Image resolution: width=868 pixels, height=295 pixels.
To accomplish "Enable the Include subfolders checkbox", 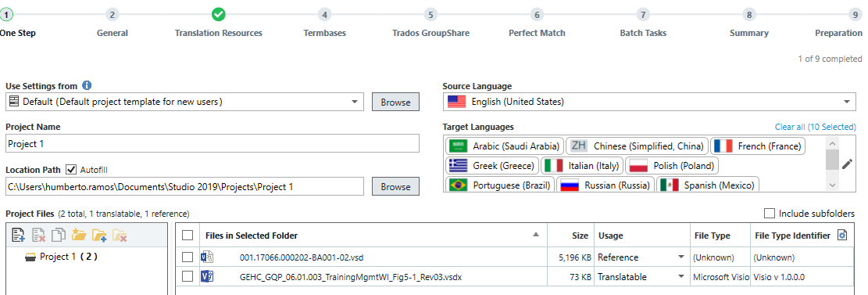I will 769,214.
